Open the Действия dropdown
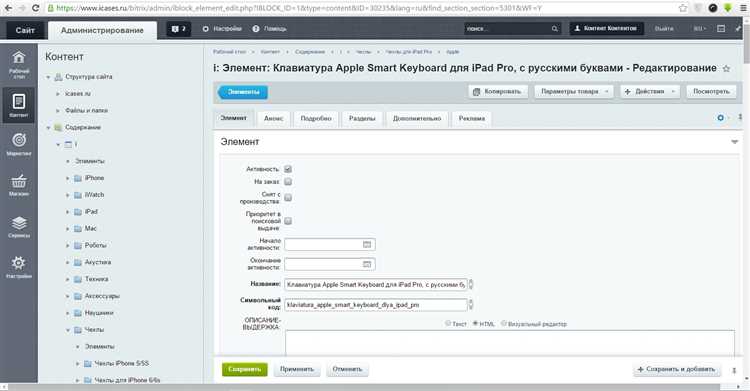750x391 pixels. [650, 91]
